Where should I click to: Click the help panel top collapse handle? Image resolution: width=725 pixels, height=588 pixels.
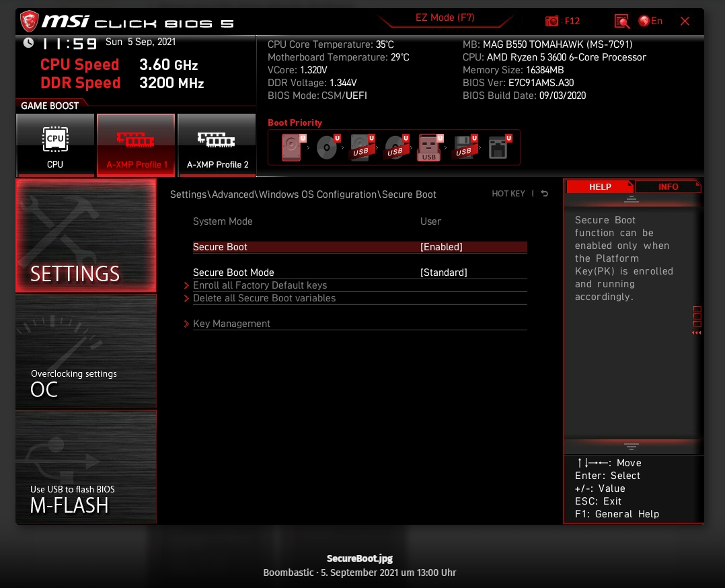[x=631, y=199]
